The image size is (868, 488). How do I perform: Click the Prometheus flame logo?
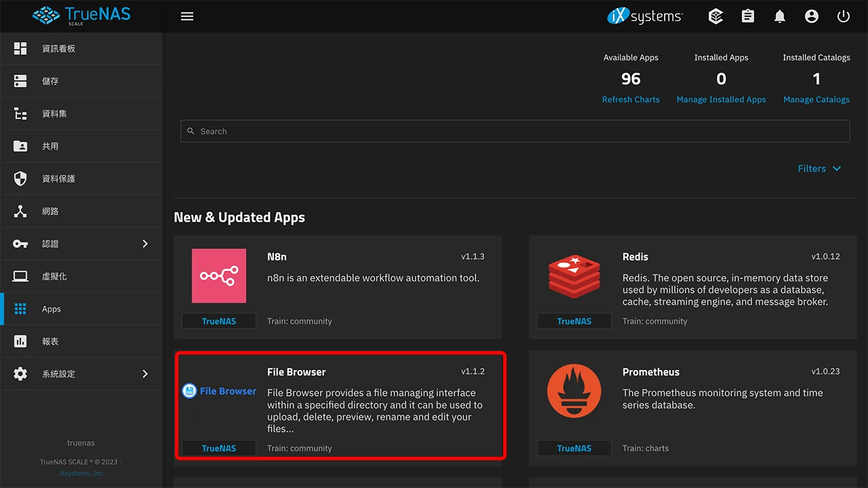(x=574, y=391)
